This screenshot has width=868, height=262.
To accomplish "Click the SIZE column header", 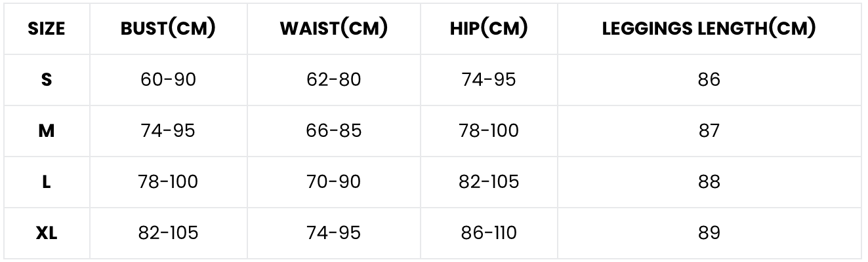I will [x=47, y=29].
